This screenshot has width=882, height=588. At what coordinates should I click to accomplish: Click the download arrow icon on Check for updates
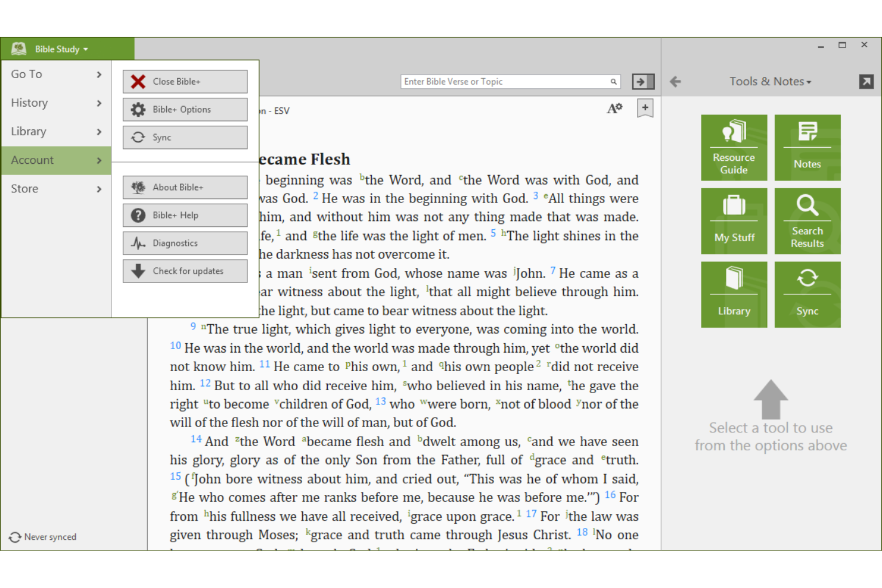(138, 271)
